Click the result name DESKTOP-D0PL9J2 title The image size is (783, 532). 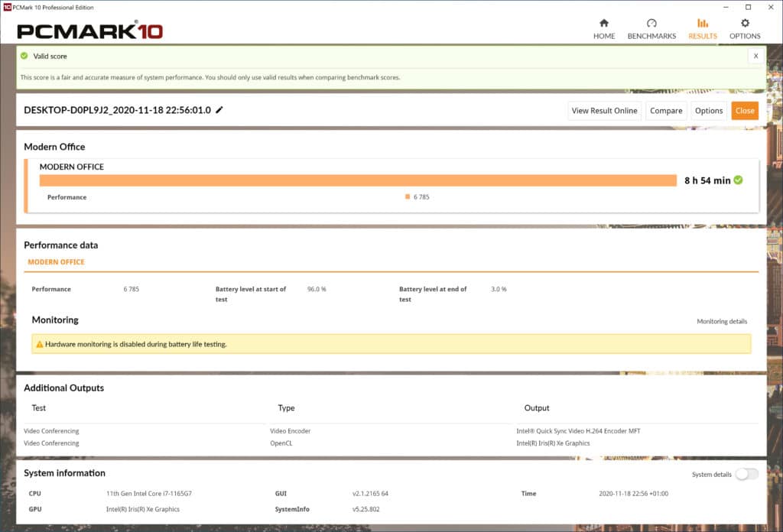click(x=117, y=110)
